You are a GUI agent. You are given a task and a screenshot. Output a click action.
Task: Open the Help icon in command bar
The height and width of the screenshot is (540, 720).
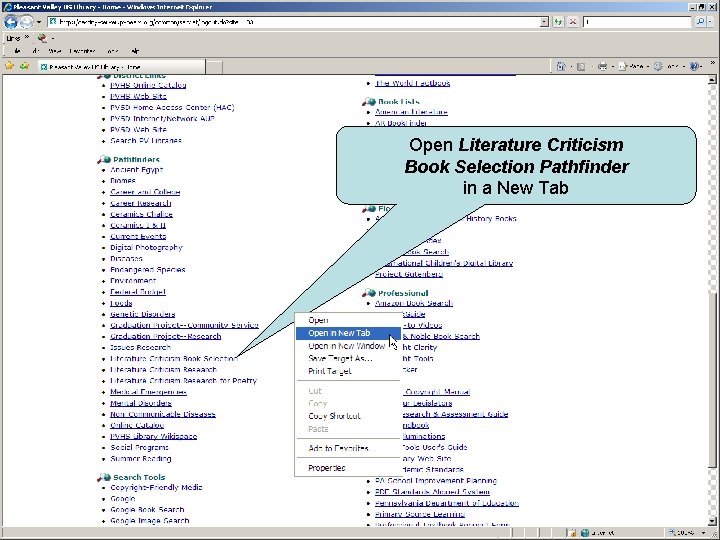tap(694, 67)
